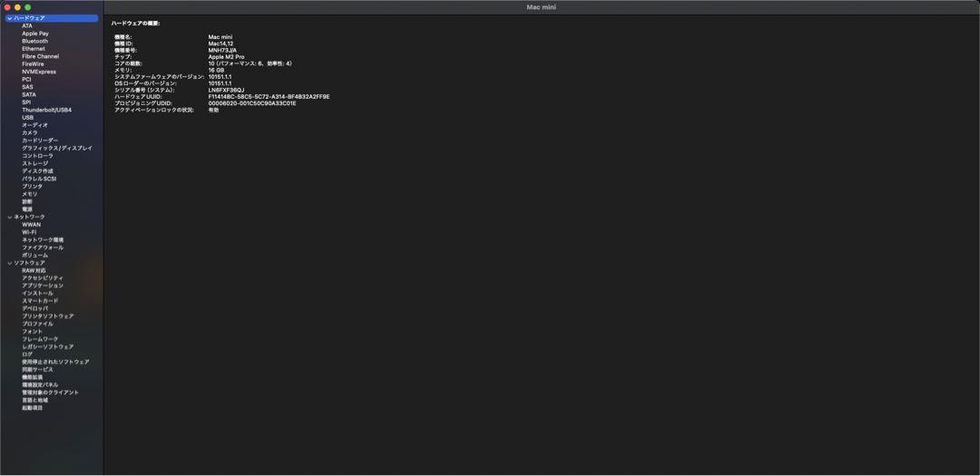Click the 16 GB memory value
The height and width of the screenshot is (476, 980).
click(216, 70)
